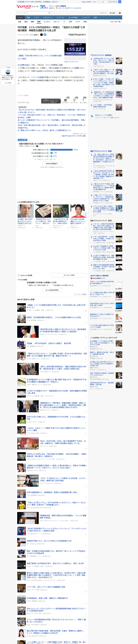The width and height of the screenshot is (138, 644).
Task: Click the Yahooニュースで企業PR megaphone icon
Action: tap(92, 116)
